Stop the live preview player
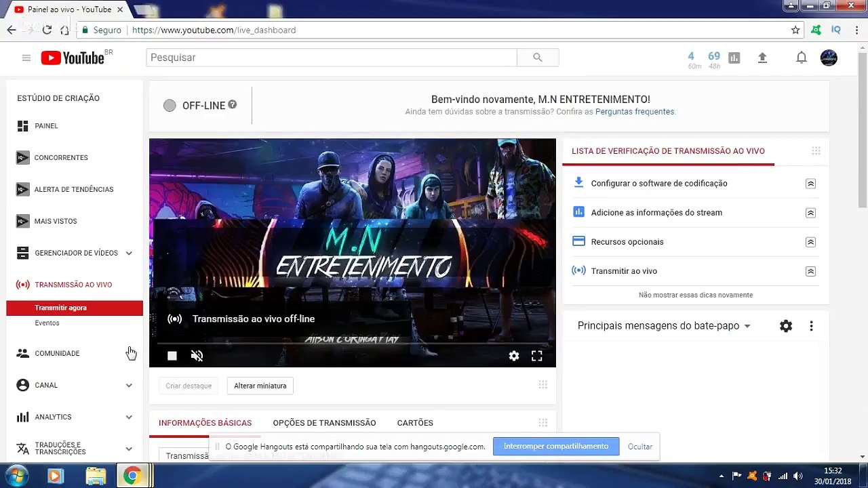 [172, 356]
